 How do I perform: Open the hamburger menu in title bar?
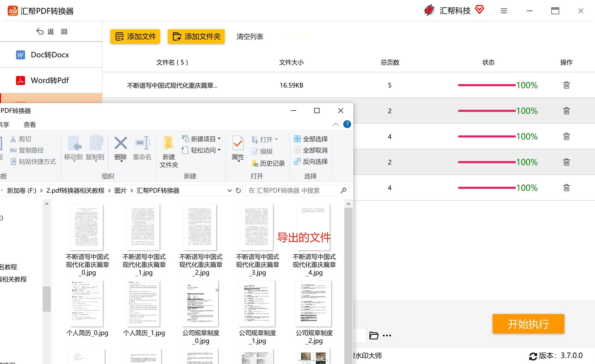click(504, 11)
